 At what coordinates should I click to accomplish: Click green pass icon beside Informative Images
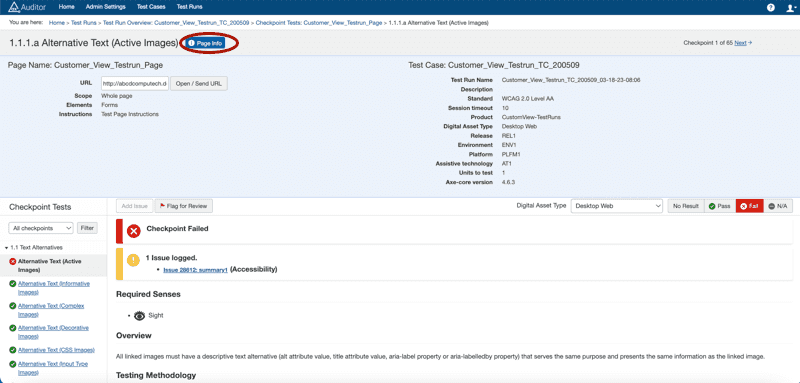[13, 284]
